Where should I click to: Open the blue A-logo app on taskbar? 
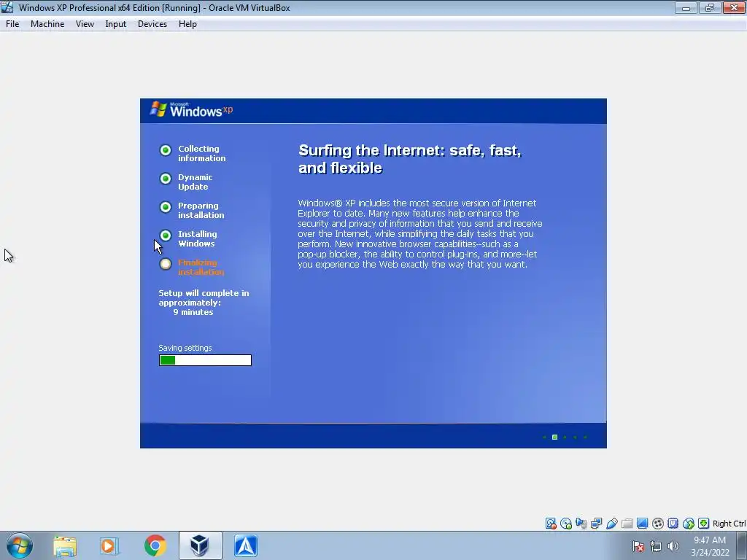pos(246,546)
